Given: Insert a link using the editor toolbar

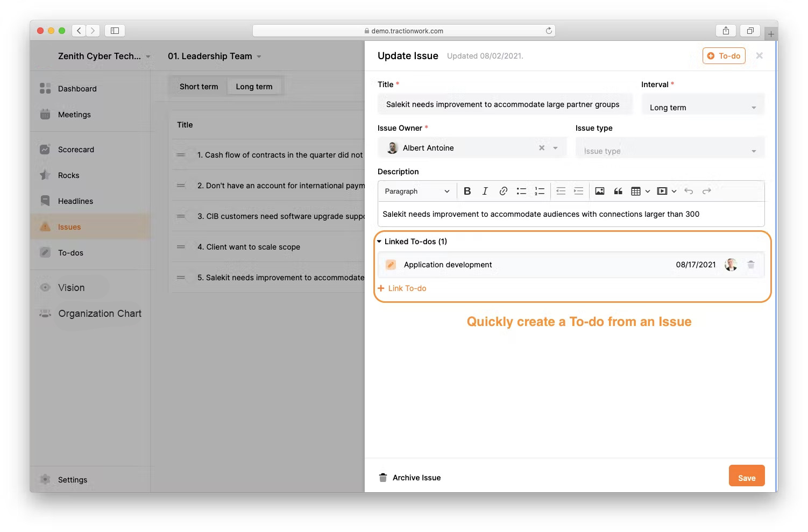Looking at the screenshot, I should click(503, 191).
